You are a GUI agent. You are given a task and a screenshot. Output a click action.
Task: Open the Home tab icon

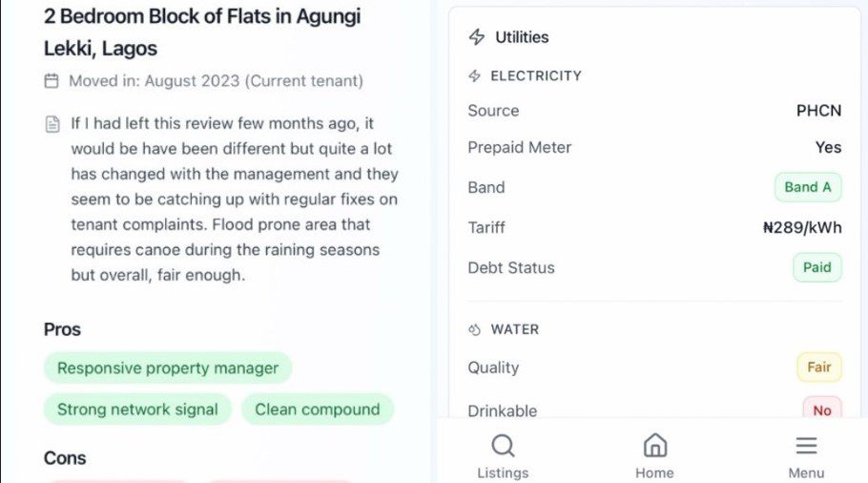click(654, 446)
